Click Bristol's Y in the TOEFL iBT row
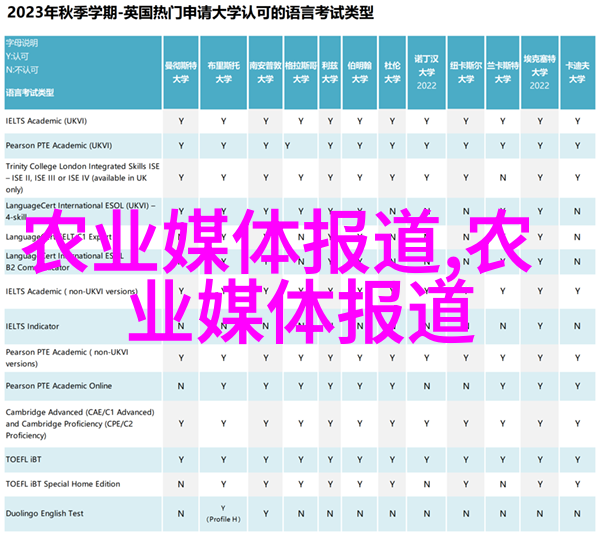 point(223,459)
